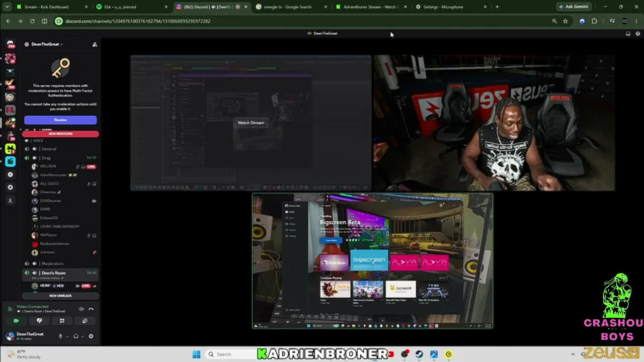Click Watch Stream on the dimmed tile
The width and height of the screenshot is (644, 362).
[x=251, y=123]
